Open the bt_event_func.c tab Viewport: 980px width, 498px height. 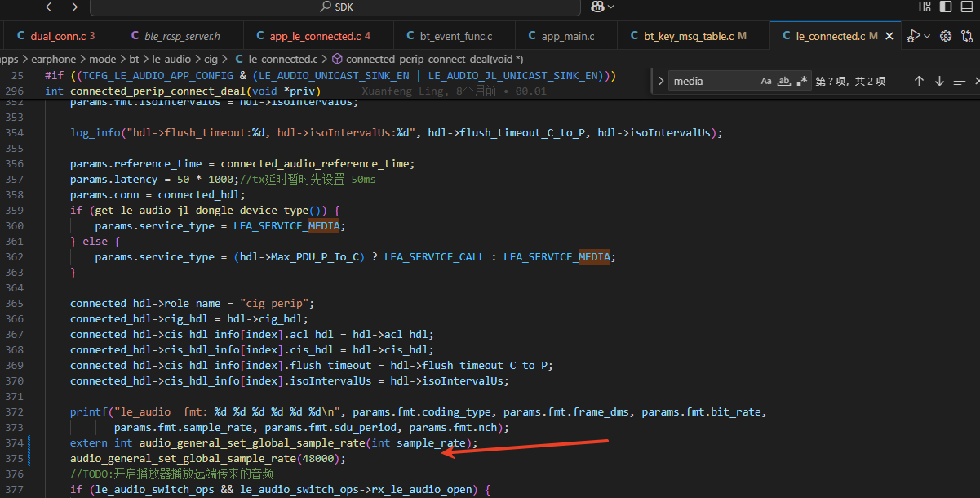point(454,36)
